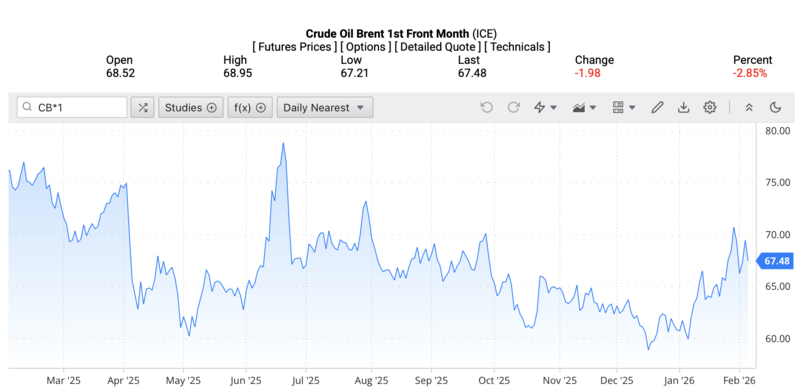Click the Feb '26 date axis label
Viewport: 800px width, 388px height.
pos(740,381)
